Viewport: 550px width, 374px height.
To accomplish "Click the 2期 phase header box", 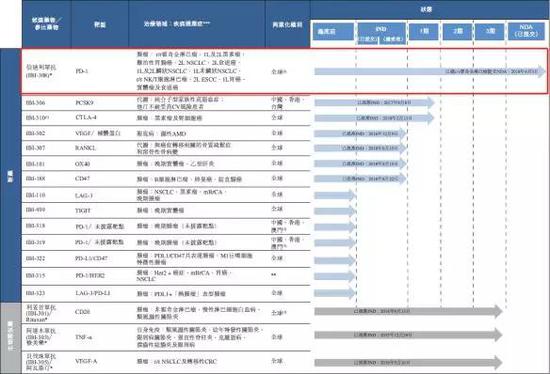I will click(x=457, y=31).
